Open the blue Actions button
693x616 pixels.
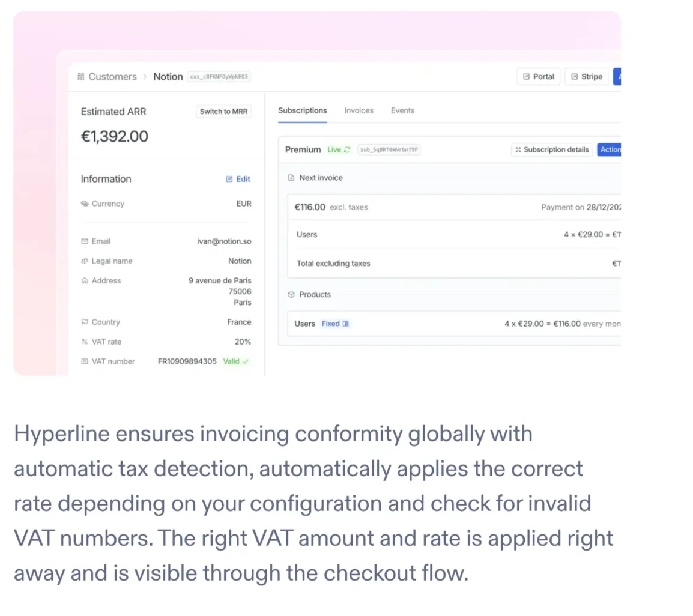point(609,150)
